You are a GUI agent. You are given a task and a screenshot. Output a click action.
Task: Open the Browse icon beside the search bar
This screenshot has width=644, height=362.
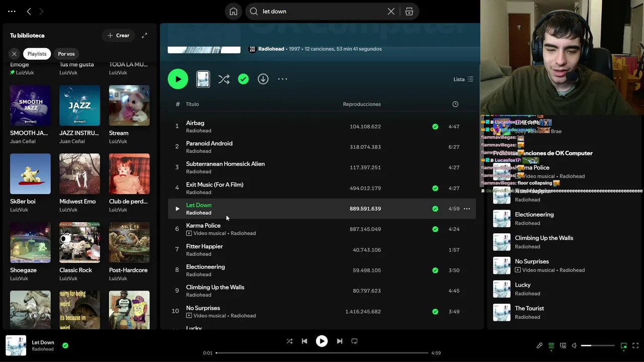coord(409,12)
